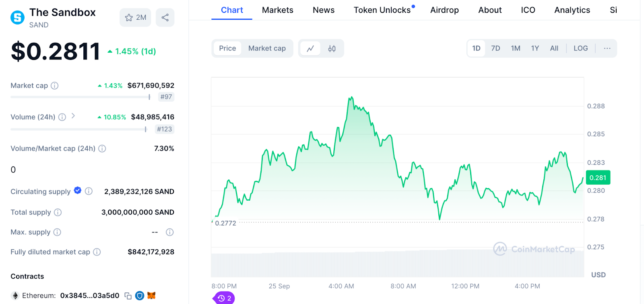The width and height of the screenshot is (644, 304).
Task: Click the Market cap rank progress bar
Action: point(80,97)
